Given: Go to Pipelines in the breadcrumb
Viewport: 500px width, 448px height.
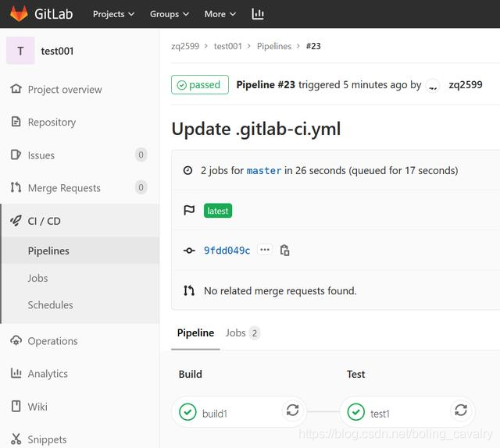Looking at the screenshot, I should click(x=274, y=46).
